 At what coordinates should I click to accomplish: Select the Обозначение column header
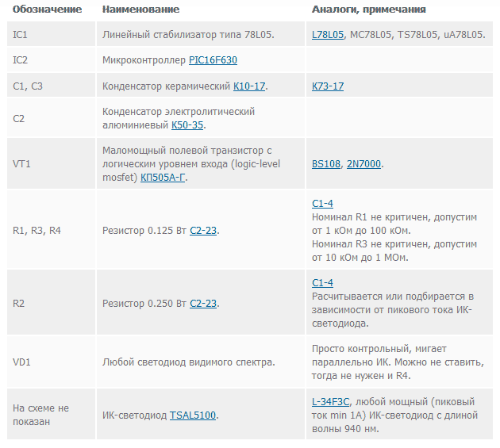click(x=47, y=10)
